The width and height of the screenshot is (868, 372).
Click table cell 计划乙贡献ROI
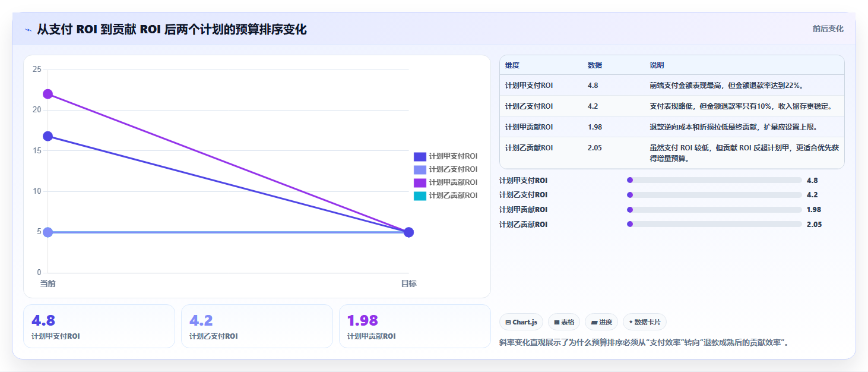[529, 148]
